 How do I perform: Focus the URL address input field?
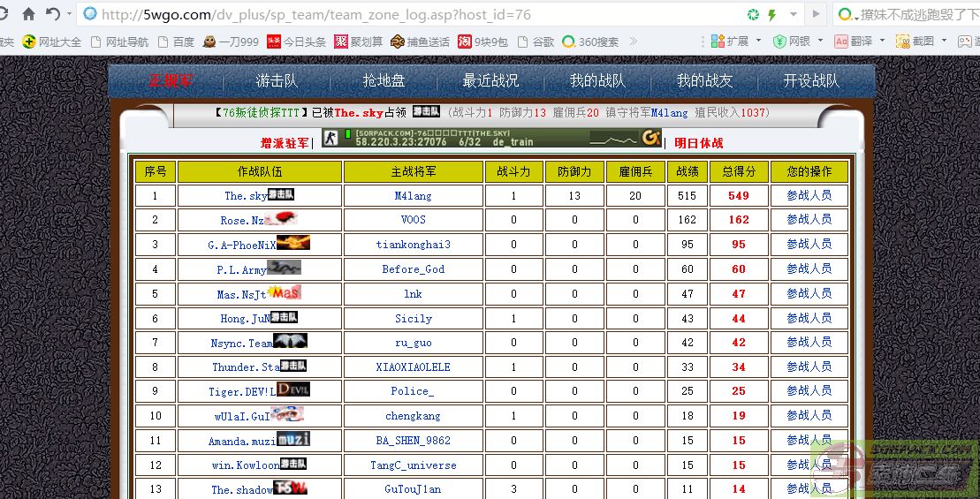(415, 14)
